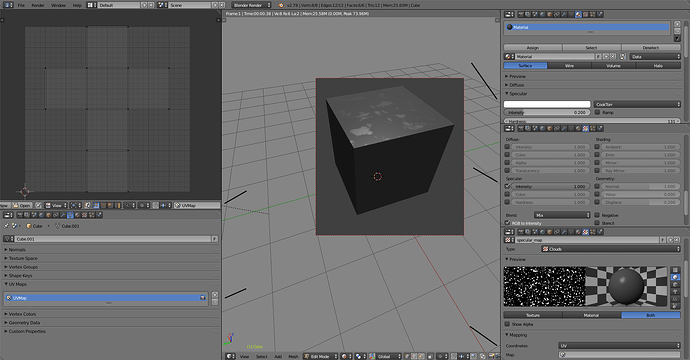Switch to the Wire material type tab
Viewport: 690px width, 360px height.
(569, 66)
